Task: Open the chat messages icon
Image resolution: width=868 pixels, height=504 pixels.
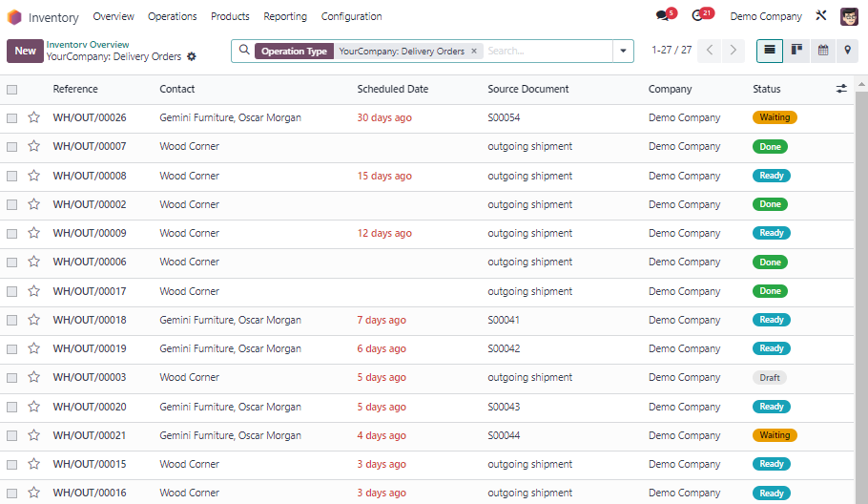Action: [663, 16]
